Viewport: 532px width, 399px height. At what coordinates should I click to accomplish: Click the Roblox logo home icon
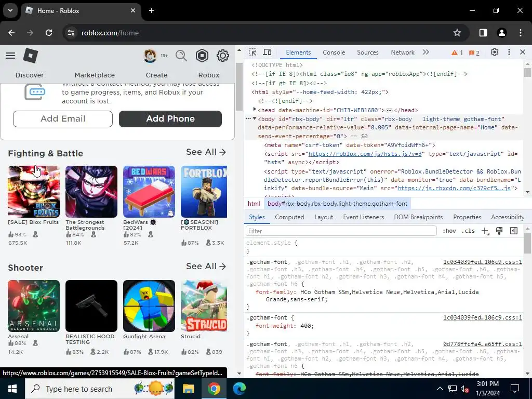[x=30, y=56]
